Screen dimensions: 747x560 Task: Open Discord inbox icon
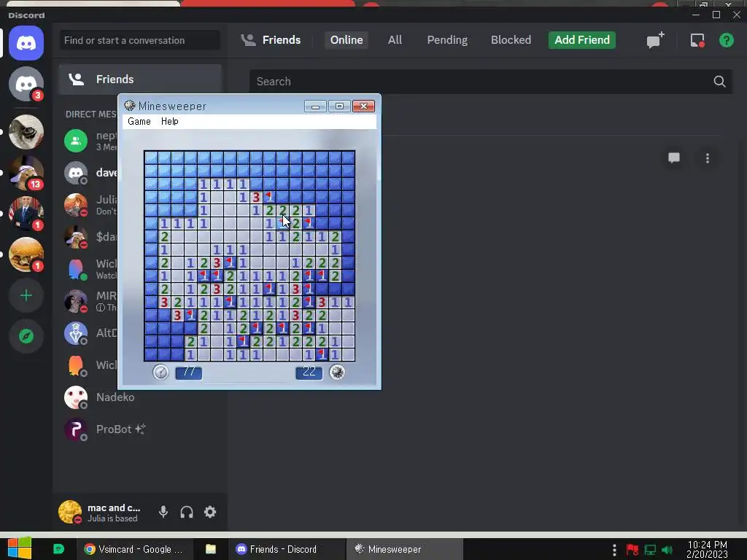697,40
